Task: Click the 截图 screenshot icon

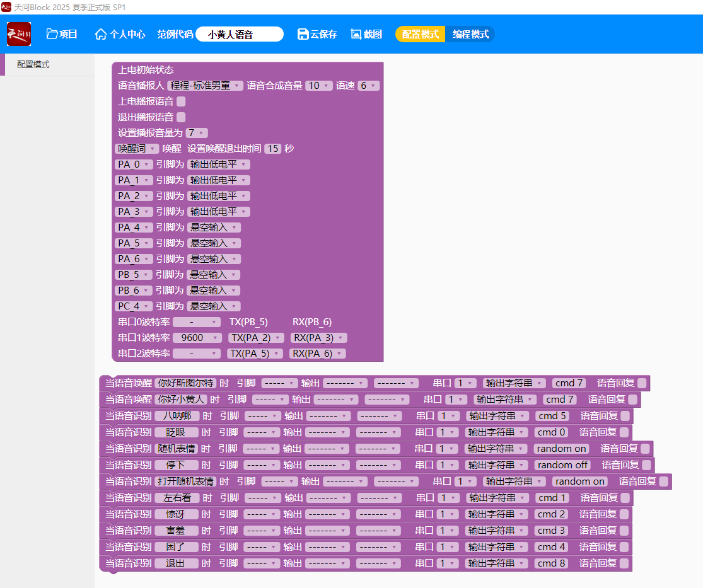Action: click(x=356, y=34)
